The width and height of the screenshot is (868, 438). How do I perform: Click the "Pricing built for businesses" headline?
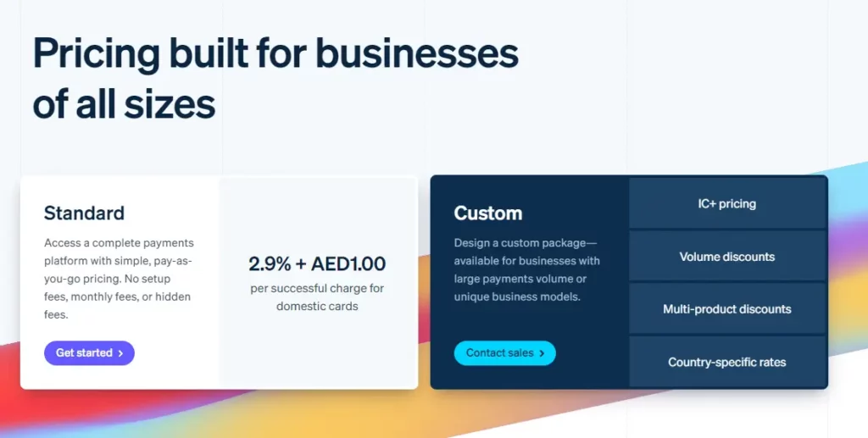tap(275, 54)
